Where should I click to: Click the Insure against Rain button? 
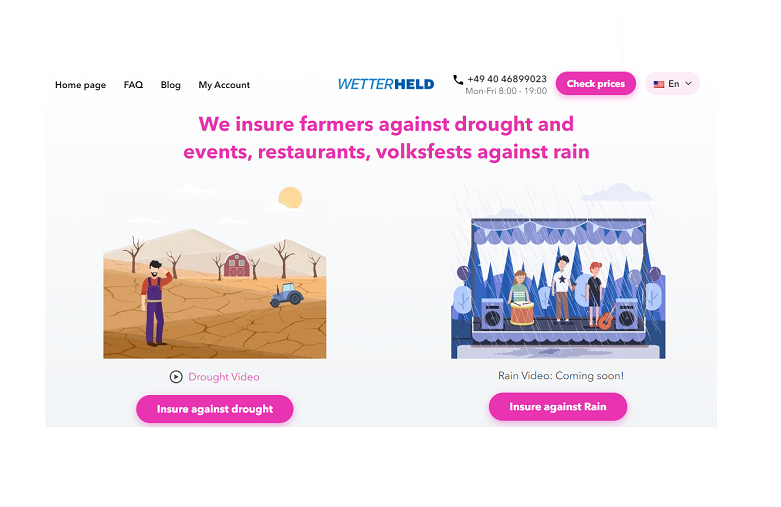558,406
